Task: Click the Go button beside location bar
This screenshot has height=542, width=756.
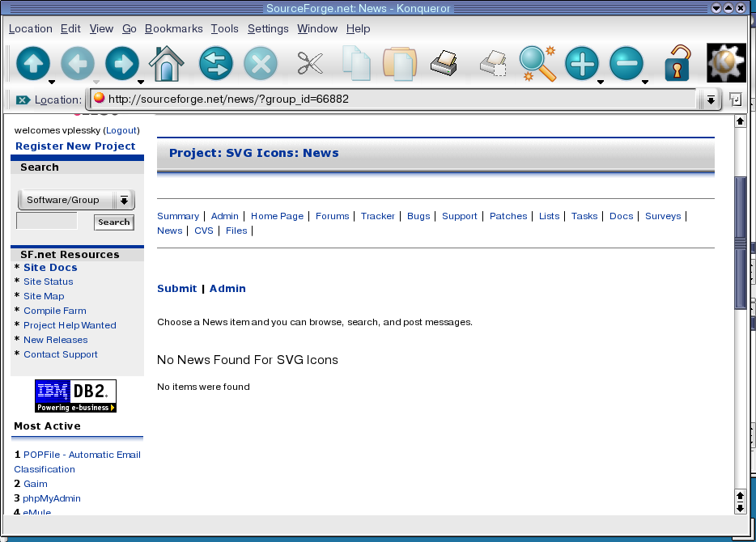Action: pos(735,100)
